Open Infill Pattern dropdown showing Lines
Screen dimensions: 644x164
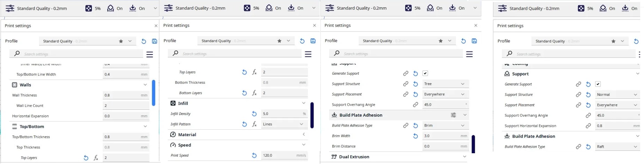click(x=284, y=124)
